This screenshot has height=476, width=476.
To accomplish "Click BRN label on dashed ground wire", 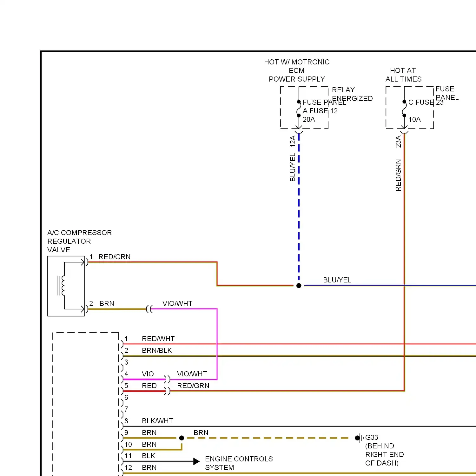I will [x=201, y=433].
